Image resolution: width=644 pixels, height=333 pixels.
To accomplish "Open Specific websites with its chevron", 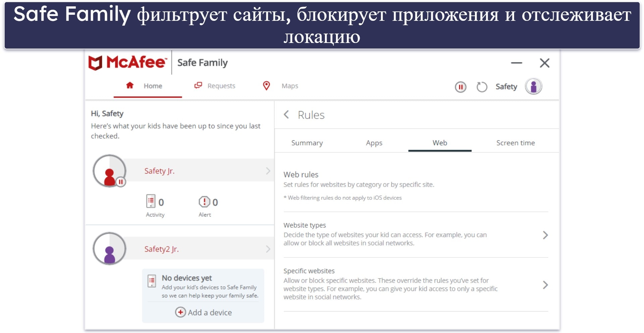I will (545, 285).
